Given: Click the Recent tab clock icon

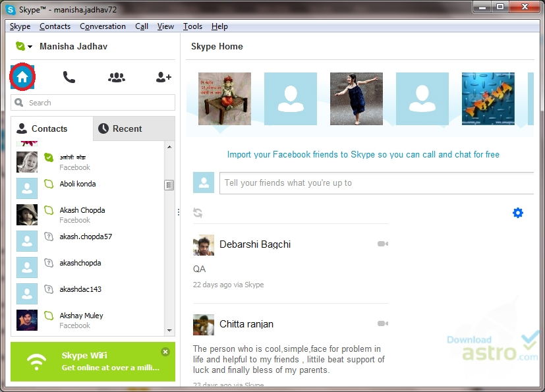Looking at the screenshot, I should click(x=103, y=128).
